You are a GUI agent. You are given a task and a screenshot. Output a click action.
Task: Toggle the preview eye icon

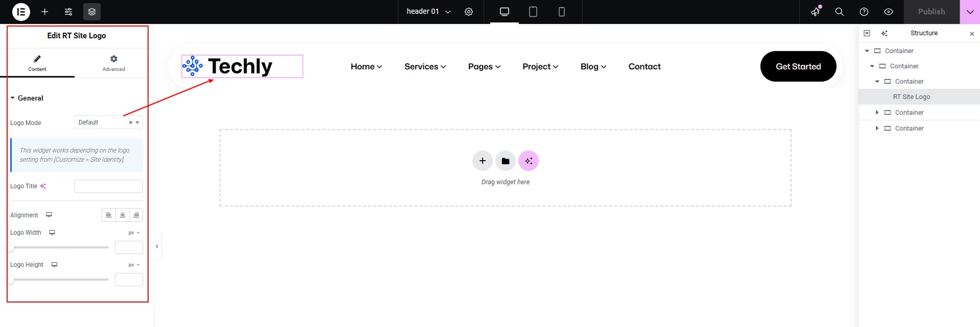click(889, 12)
